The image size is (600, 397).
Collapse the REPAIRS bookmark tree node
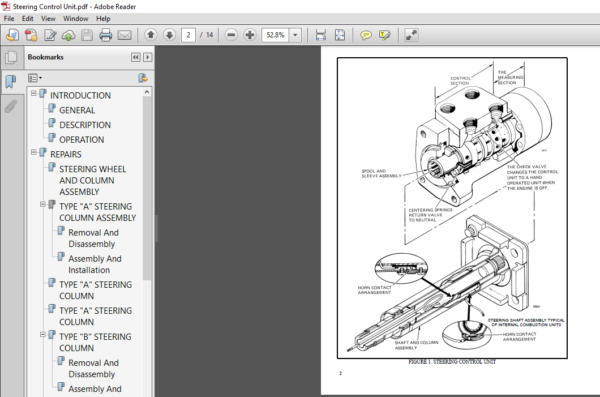[34, 152]
